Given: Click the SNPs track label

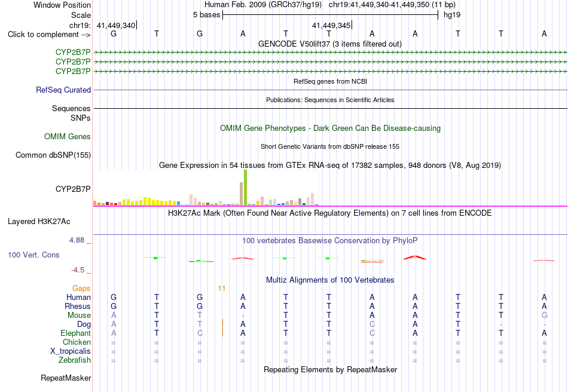Looking at the screenshot, I should [x=81, y=118].
